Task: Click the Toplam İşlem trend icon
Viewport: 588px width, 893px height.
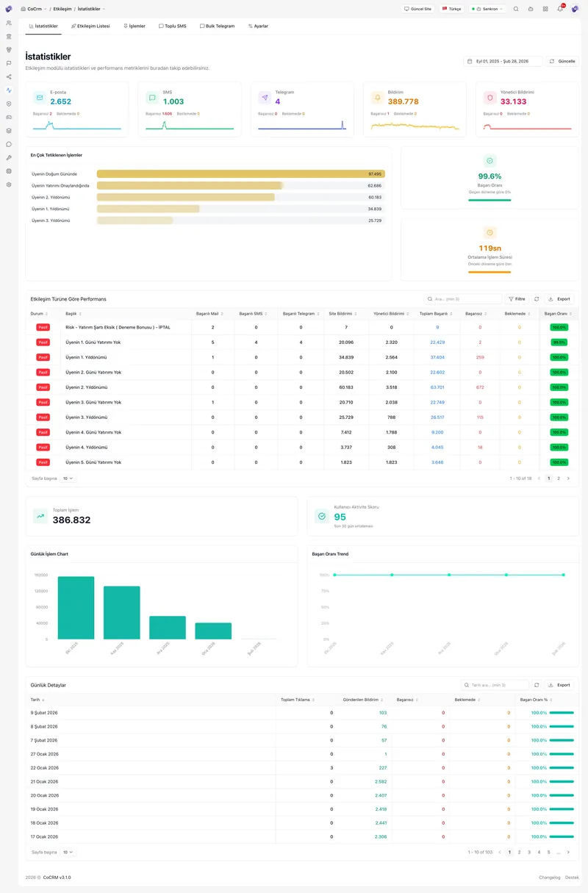Action: point(40,517)
